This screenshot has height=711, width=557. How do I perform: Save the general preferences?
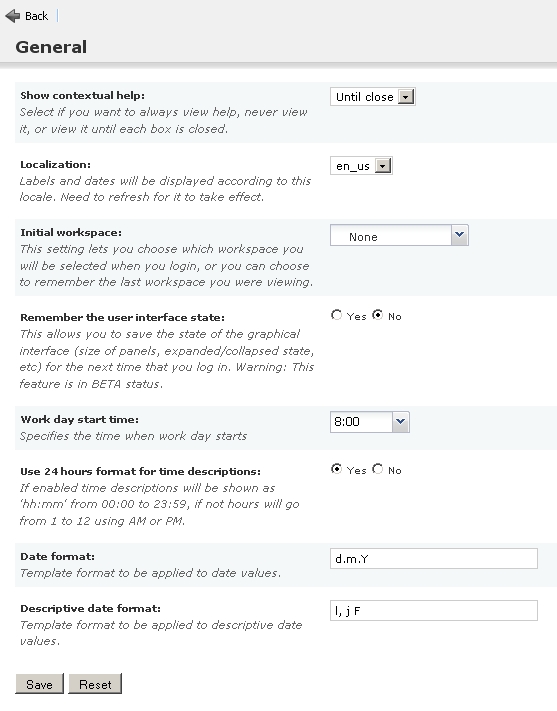tap(39, 684)
